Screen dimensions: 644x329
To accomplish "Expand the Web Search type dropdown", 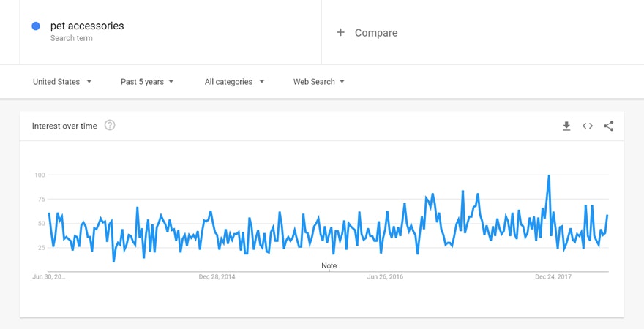I will coord(318,82).
